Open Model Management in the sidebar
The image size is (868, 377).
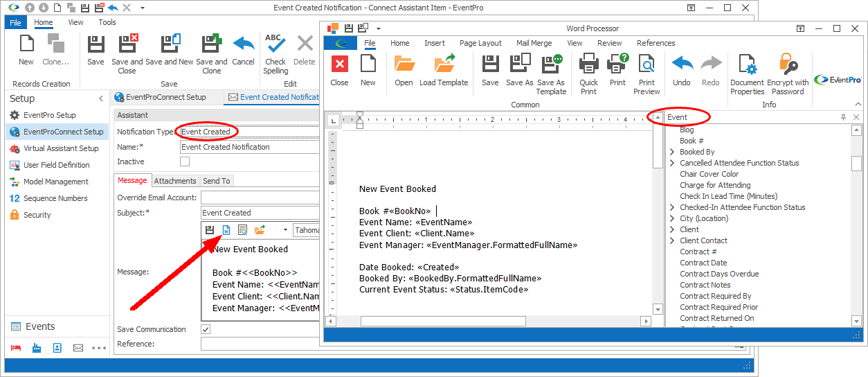(56, 182)
